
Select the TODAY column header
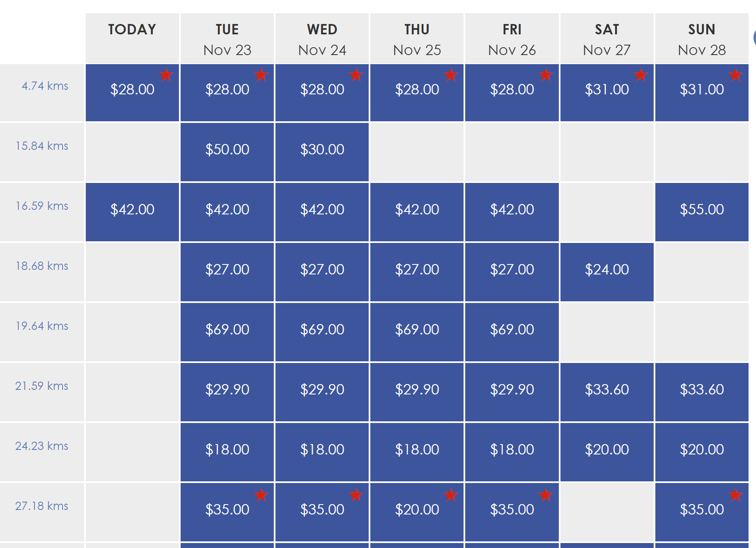click(132, 39)
